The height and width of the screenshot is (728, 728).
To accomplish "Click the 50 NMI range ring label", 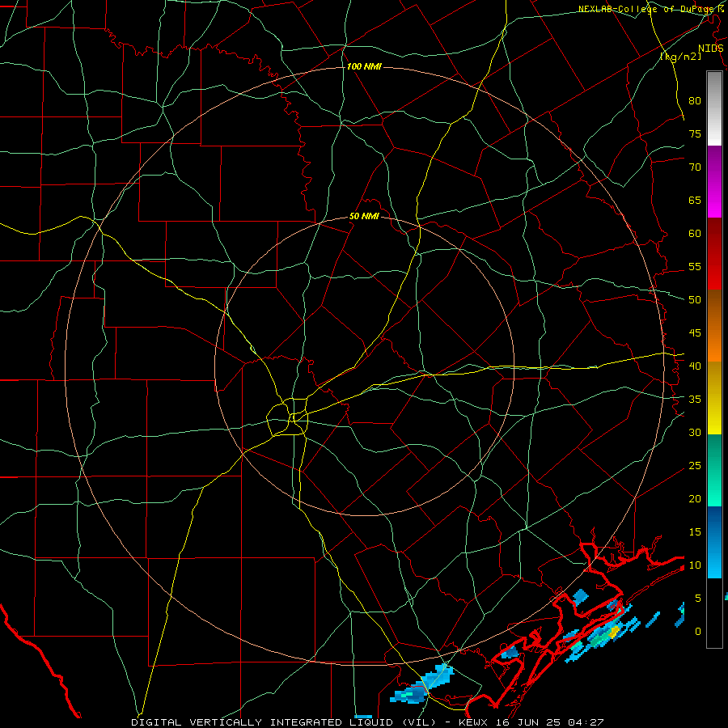I will coord(364,216).
